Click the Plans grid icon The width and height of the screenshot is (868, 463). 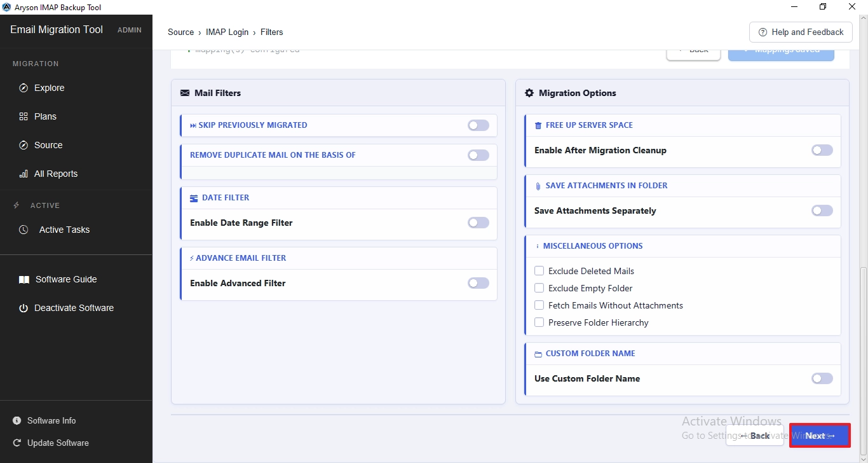[x=24, y=116]
